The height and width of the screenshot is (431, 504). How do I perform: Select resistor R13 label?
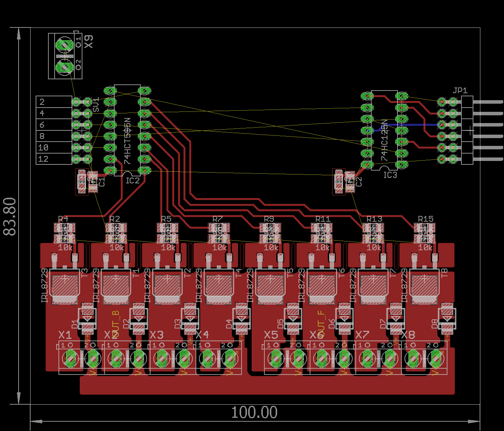[x=374, y=219]
